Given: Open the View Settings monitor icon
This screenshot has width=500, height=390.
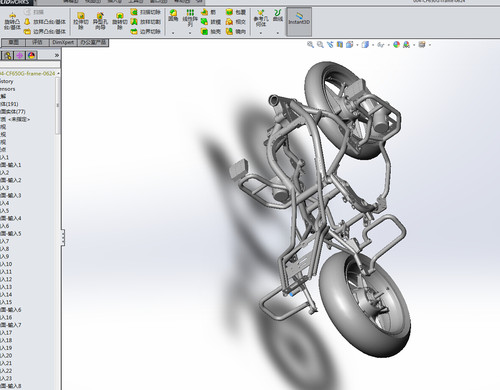Looking at the screenshot, I should coord(422,44).
